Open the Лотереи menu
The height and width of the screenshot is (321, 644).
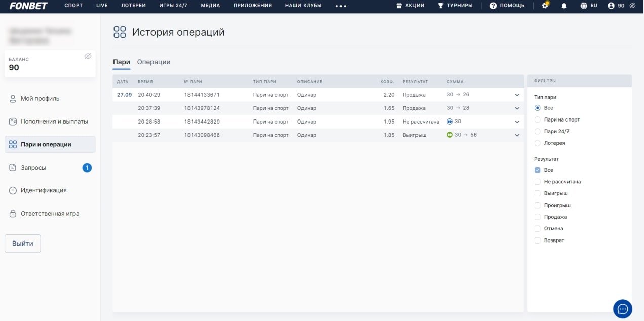[x=133, y=6]
